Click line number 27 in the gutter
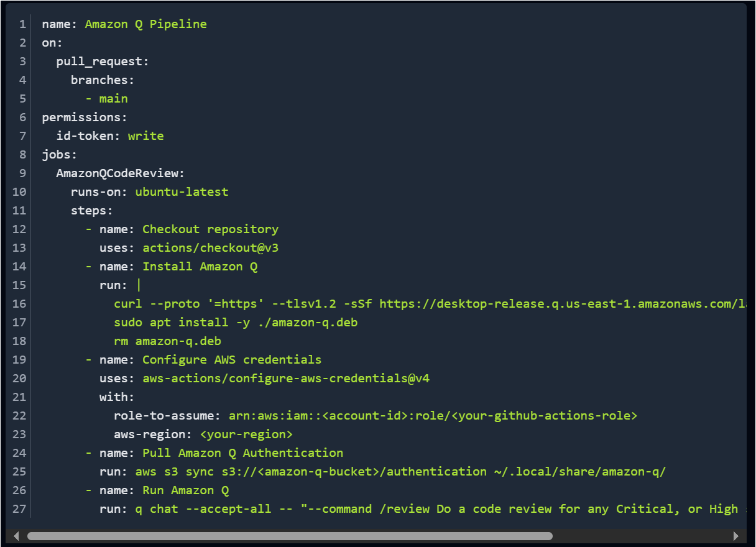 (19, 509)
